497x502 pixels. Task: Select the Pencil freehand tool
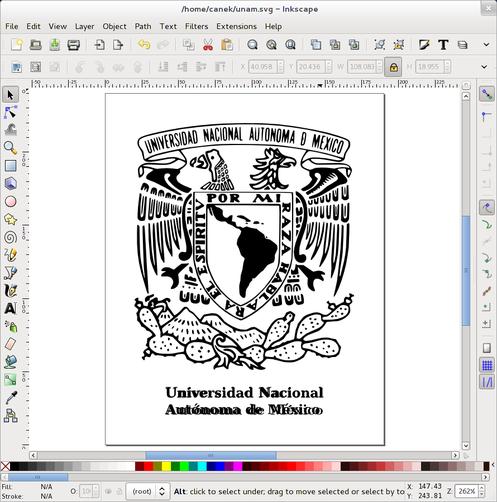10,255
